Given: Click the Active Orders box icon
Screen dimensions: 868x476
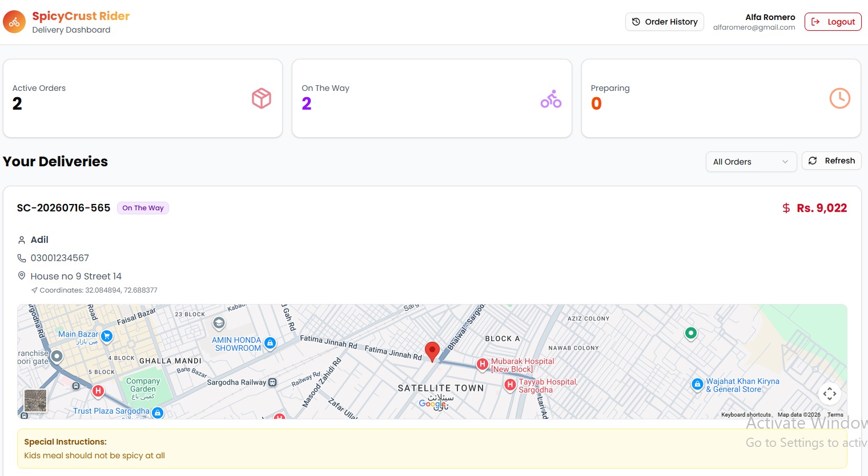Looking at the screenshot, I should pyautogui.click(x=262, y=98).
